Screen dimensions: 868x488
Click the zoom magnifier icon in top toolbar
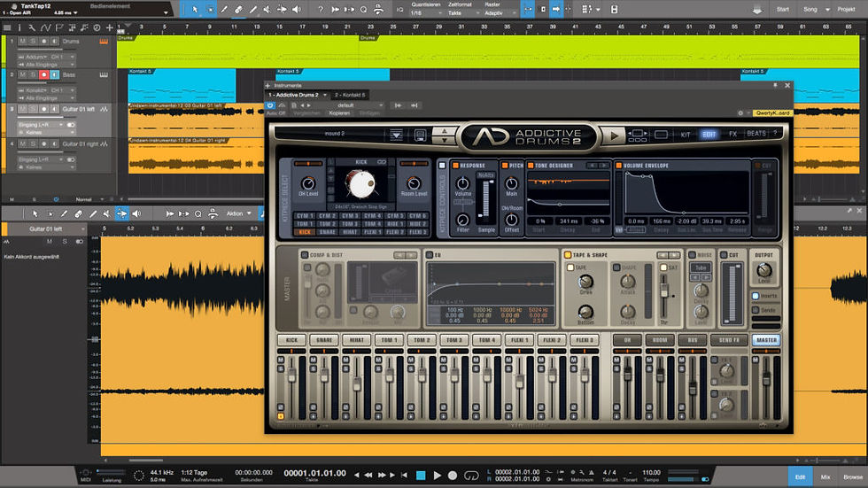[x=364, y=9]
